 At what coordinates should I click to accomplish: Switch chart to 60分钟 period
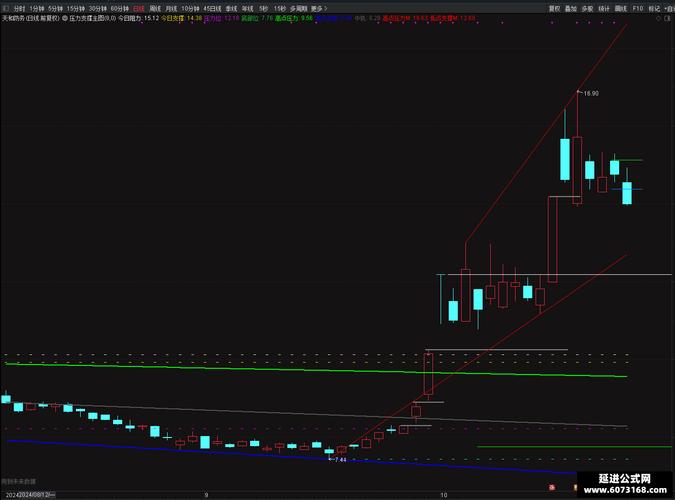click(121, 7)
